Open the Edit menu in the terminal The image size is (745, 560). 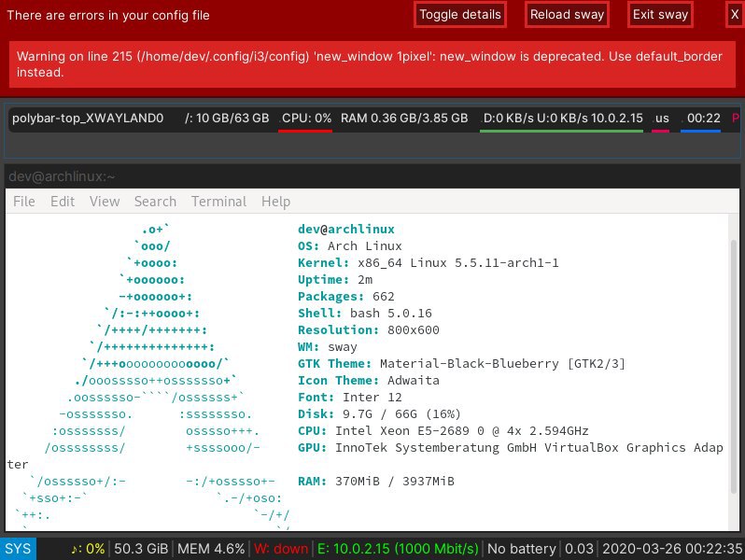click(x=63, y=202)
